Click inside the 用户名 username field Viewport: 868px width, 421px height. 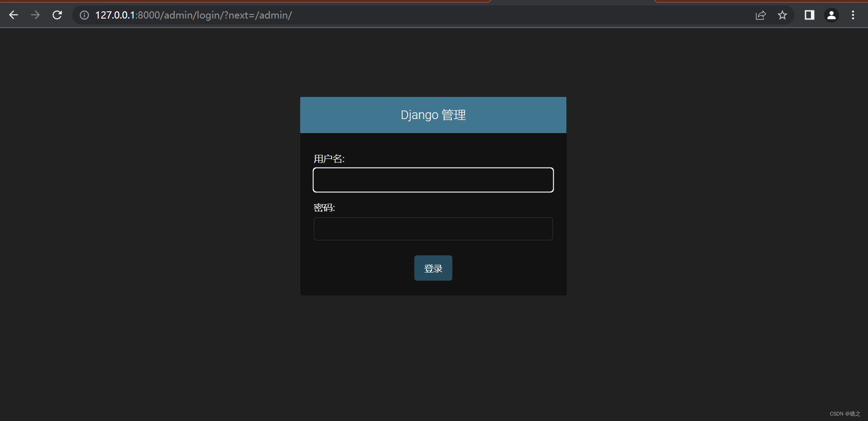[x=433, y=180]
